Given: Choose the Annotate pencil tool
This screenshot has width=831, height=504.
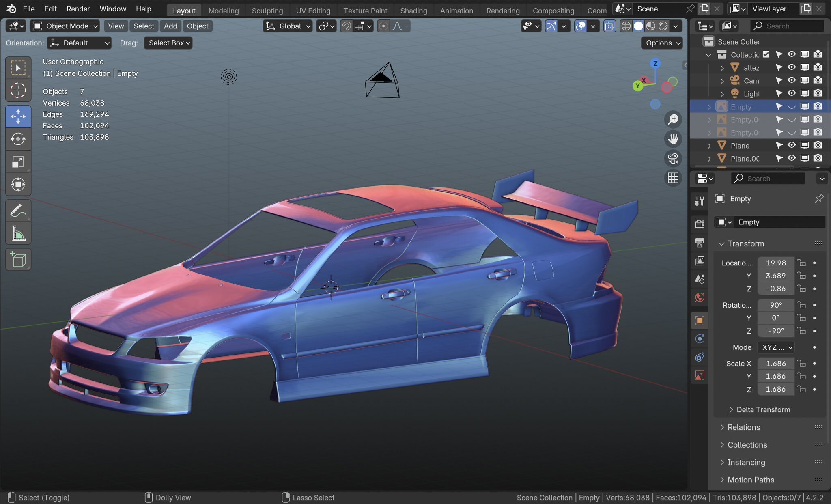Looking at the screenshot, I should (x=18, y=211).
